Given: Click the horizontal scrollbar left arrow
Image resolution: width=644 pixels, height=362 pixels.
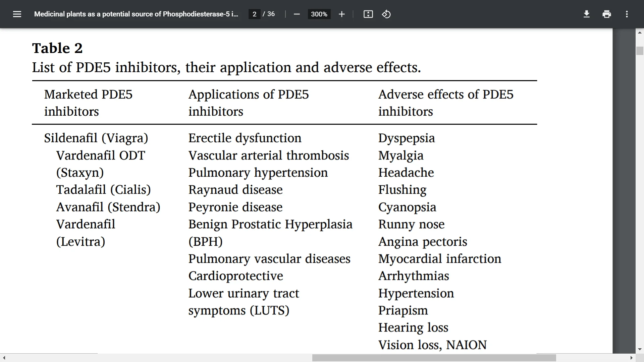Looking at the screenshot, I should 4,358.
